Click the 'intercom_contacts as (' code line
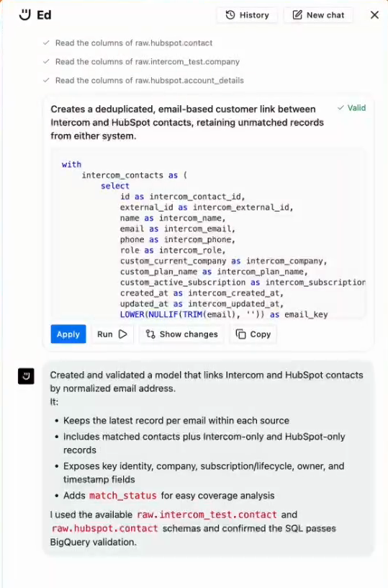The height and width of the screenshot is (588, 388). click(x=134, y=175)
